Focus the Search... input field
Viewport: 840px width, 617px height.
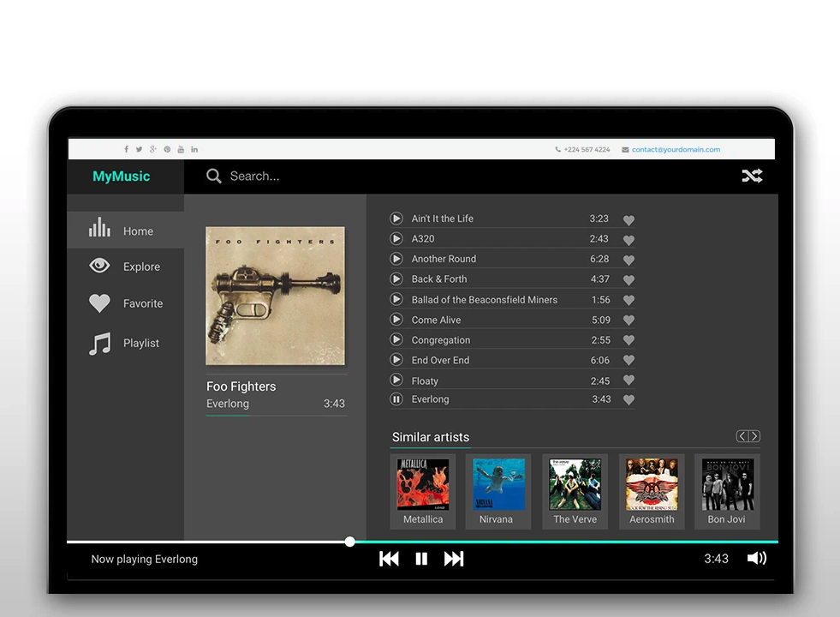tap(255, 176)
